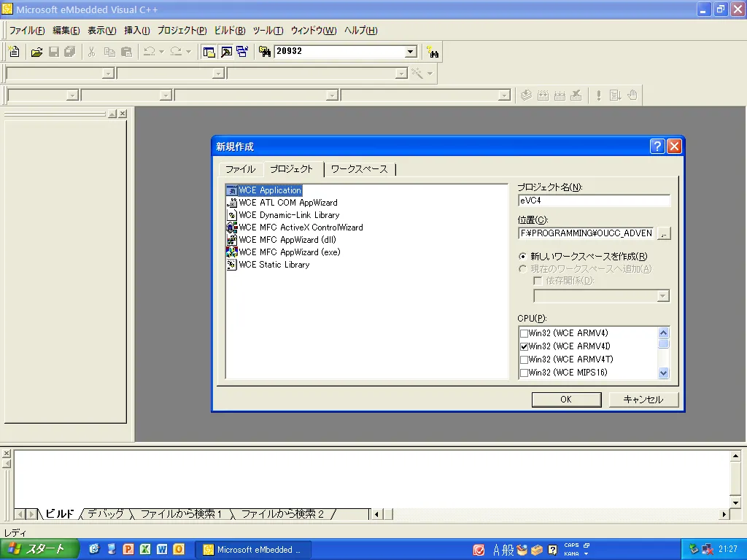Open the Window List icon
Viewport: 747px width, 560px height.
click(x=242, y=52)
